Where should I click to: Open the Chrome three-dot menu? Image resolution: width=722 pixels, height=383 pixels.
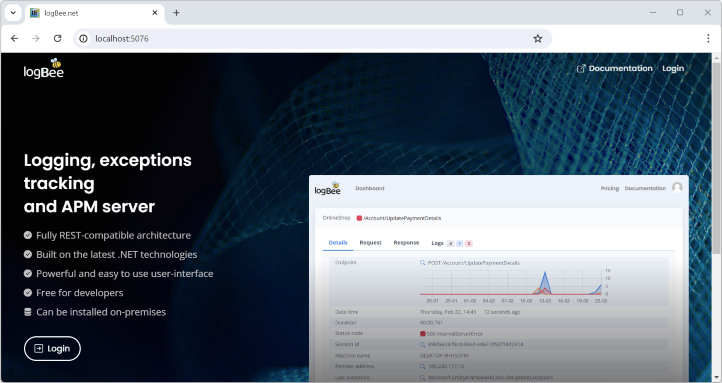click(708, 39)
